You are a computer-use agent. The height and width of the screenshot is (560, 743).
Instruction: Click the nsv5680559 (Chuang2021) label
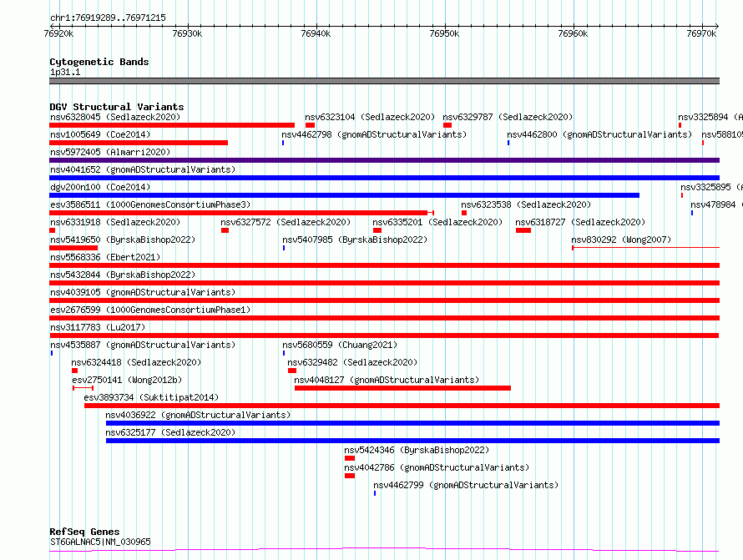(340, 345)
